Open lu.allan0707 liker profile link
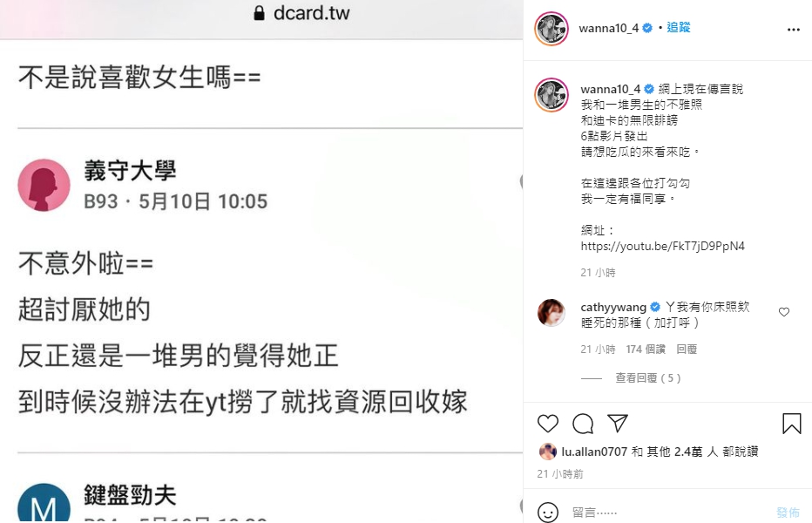 coord(594,452)
